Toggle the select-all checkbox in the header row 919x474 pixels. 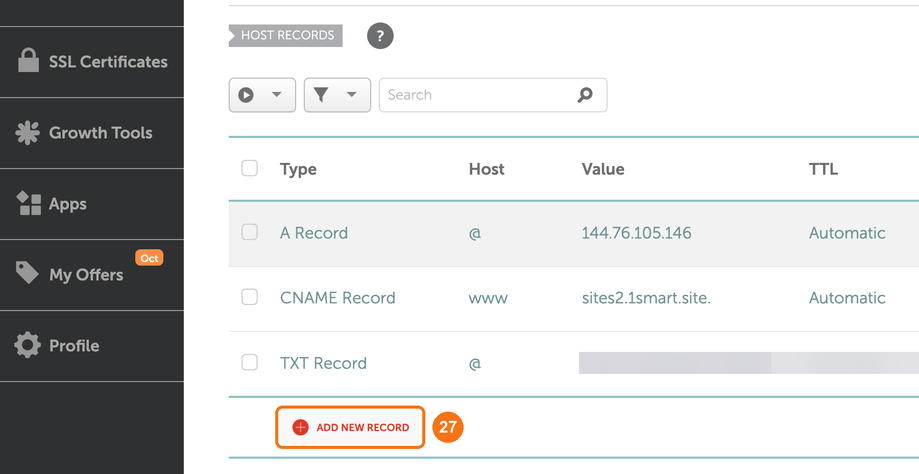click(x=250, y=168)
